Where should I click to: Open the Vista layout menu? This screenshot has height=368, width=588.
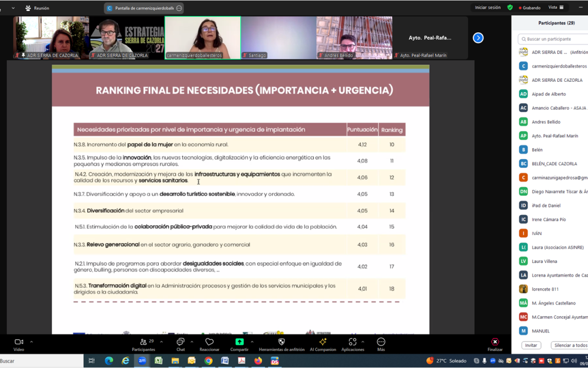click(x=556, y=8)
